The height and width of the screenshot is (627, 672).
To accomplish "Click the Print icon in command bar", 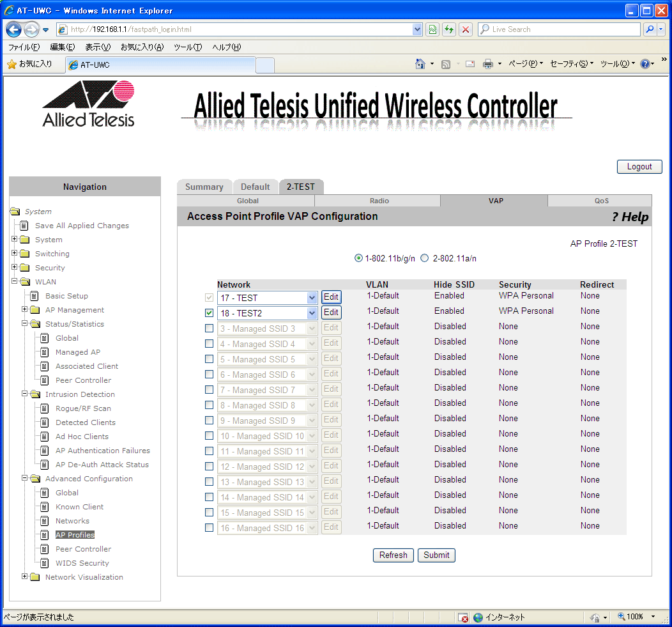I will click(x=488, y=65).
